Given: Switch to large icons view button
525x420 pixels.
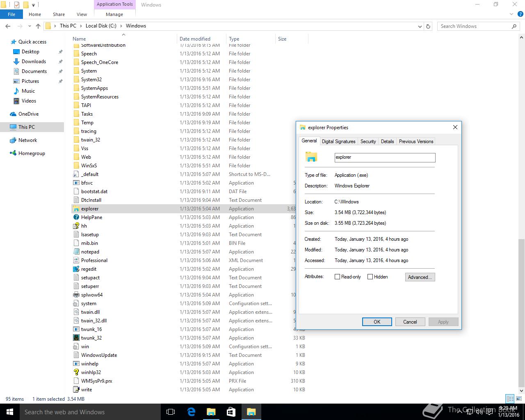Looking at the screenshot, I should click(519, 399).
